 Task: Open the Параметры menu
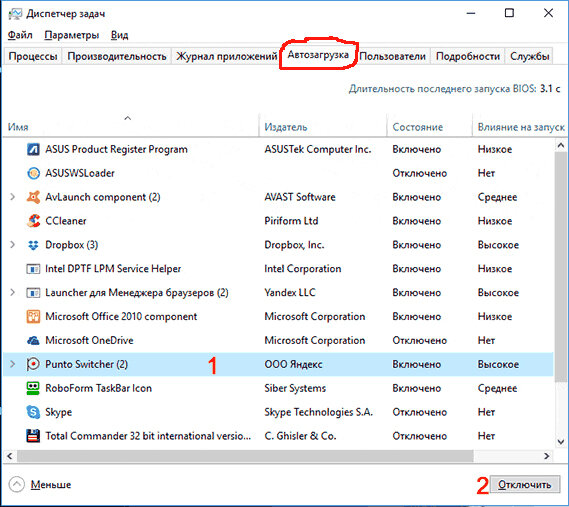pyautogui.click(x=71, y=35)
